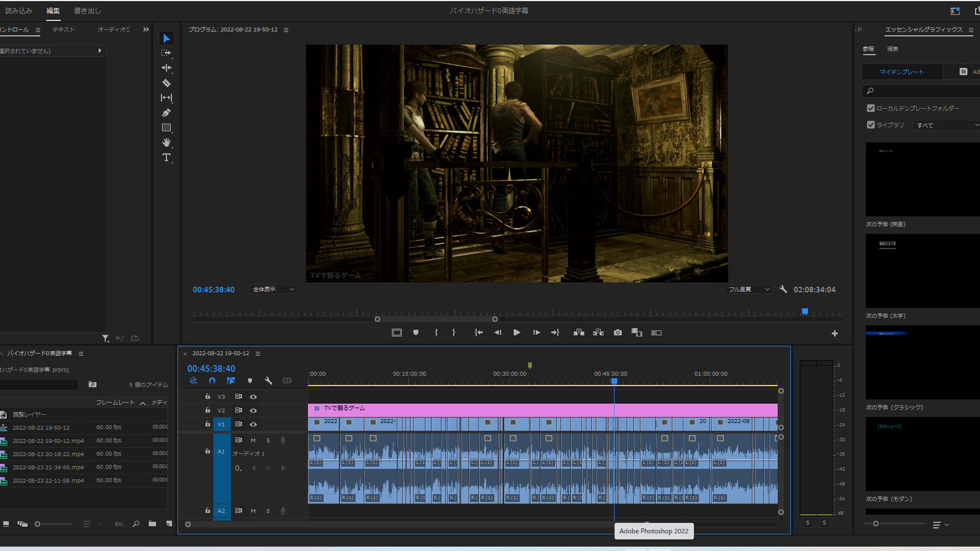Open program monitor panel menu

[x=286, y=30]
